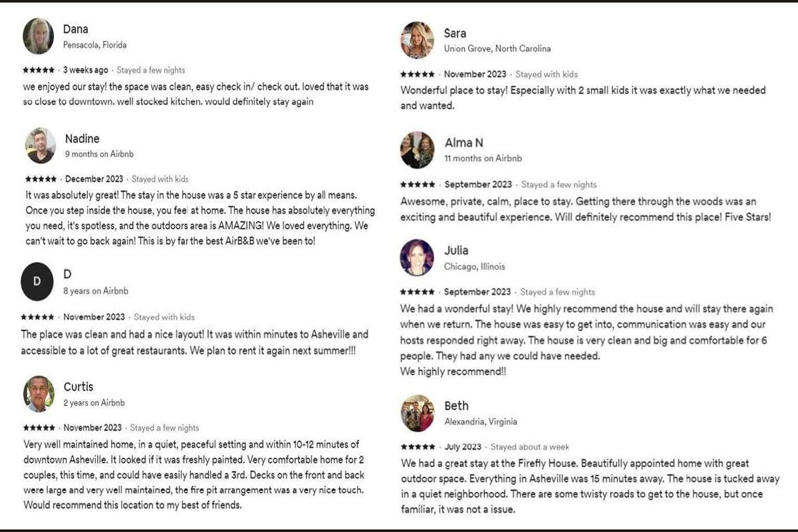The height and width of the screenshot is (532, 798).
Task: Click the reviewer name Curtis
Action: [x=78, y=387]
